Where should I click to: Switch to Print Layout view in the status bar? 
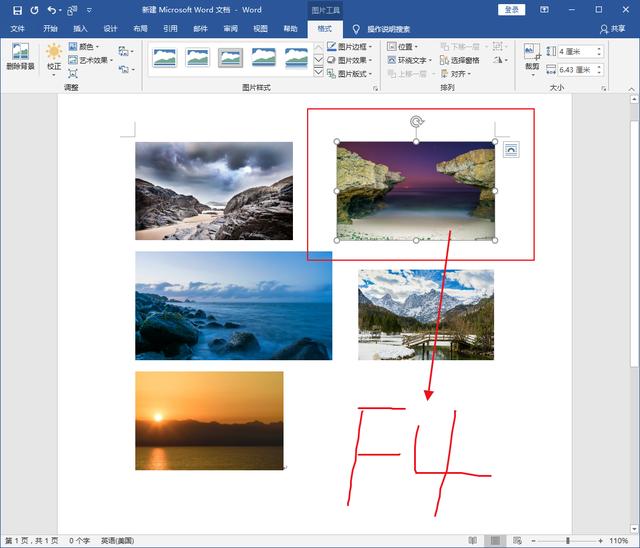point(495,541)
